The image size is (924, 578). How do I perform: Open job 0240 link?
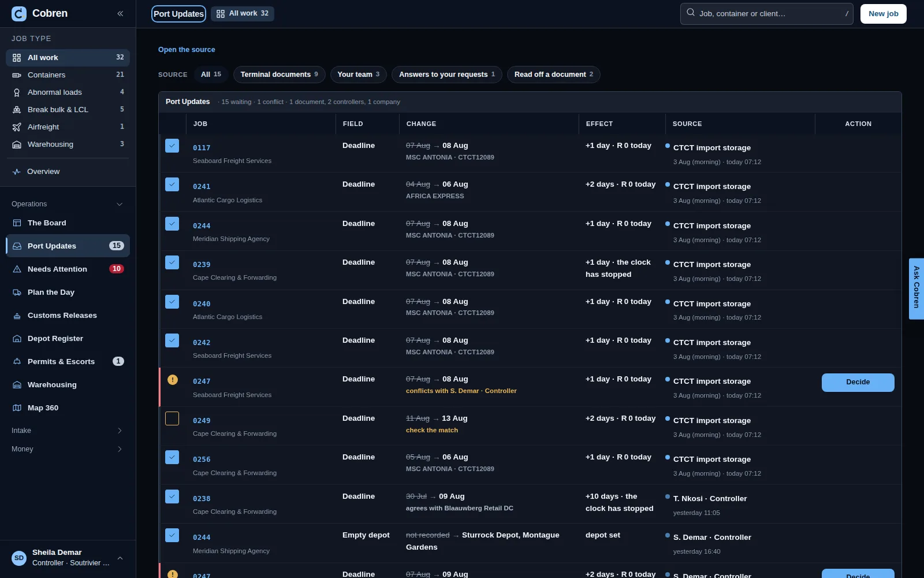coord(202,304)
